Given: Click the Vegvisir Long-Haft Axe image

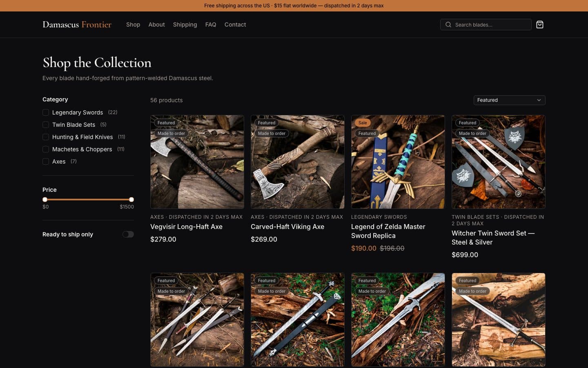Looking at the screenshot, I should (197, 162).
